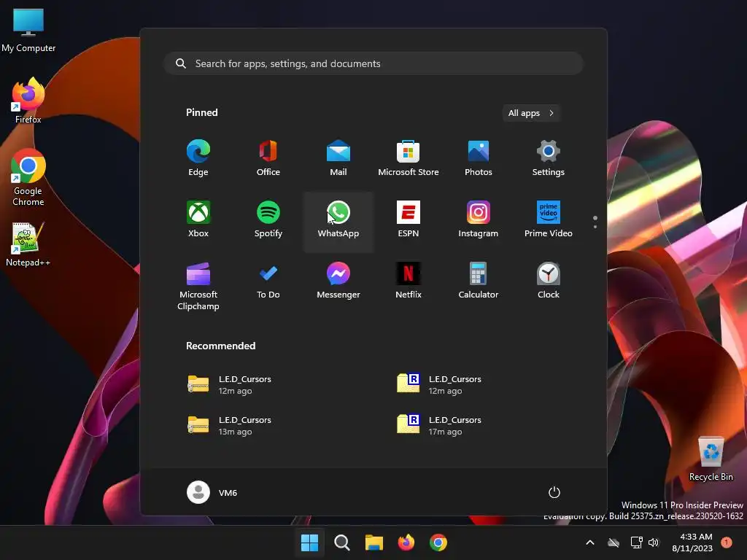Image resolution: width=747 pixels, height=560 pixels.
Task: Open the clock showing 4:33 AM
Action: 692,542
